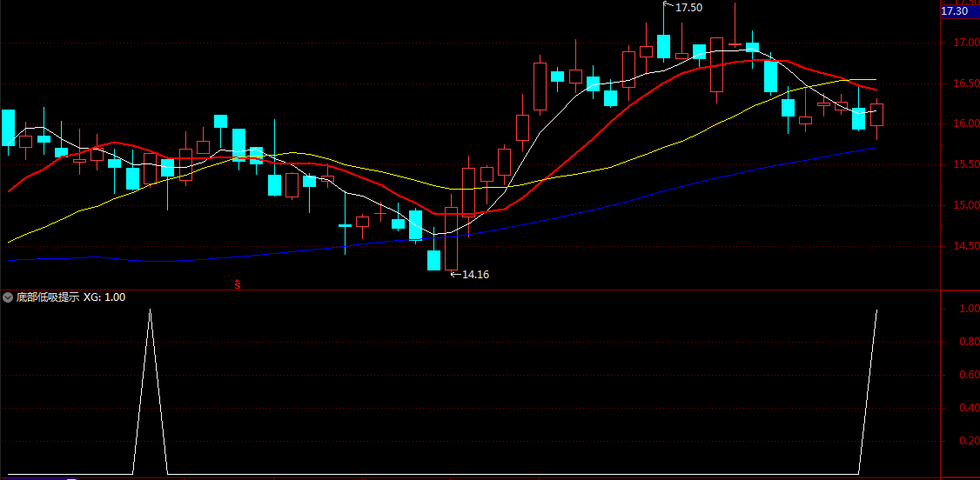The image size is (980, 480).
Task: Select the 底部低吸提示 indicator title
Action: [48, 297]
